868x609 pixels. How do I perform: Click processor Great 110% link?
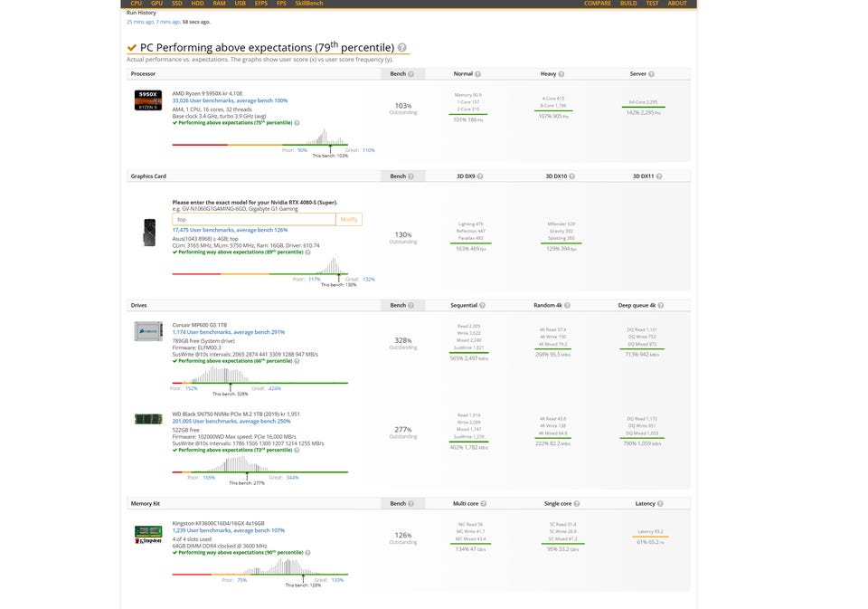coord(369,150)
